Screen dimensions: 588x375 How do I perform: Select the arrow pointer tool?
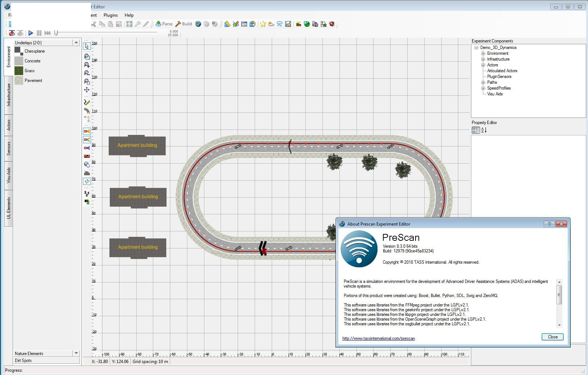87,46
